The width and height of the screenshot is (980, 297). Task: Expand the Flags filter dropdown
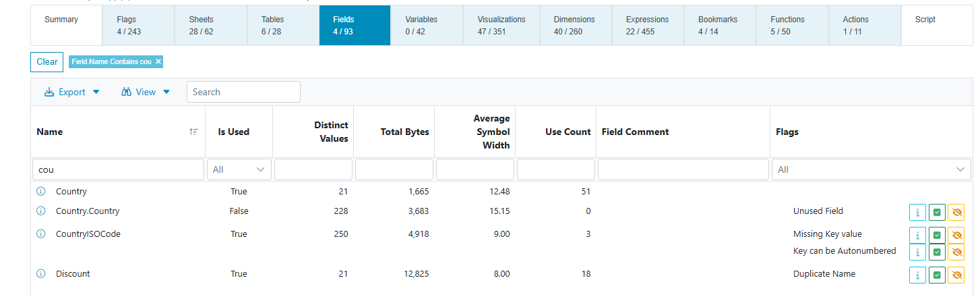tap(871, 169)
